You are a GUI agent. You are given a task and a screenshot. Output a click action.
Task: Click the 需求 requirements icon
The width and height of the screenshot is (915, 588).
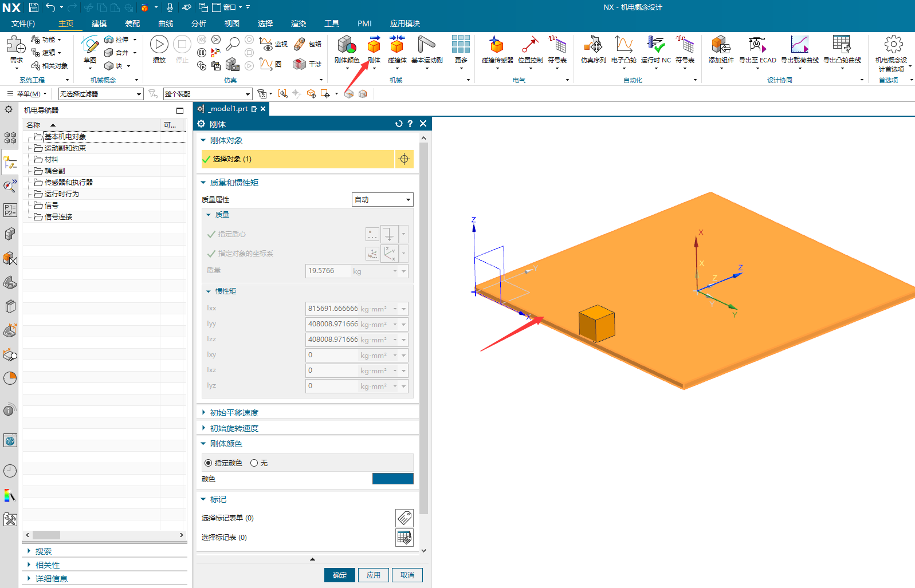tap(16, 45)
